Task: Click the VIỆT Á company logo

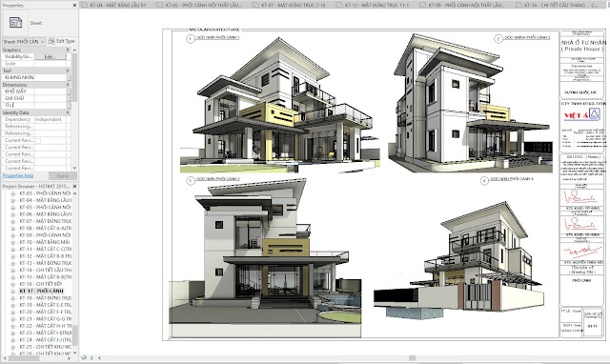Action: click(582, 114)
